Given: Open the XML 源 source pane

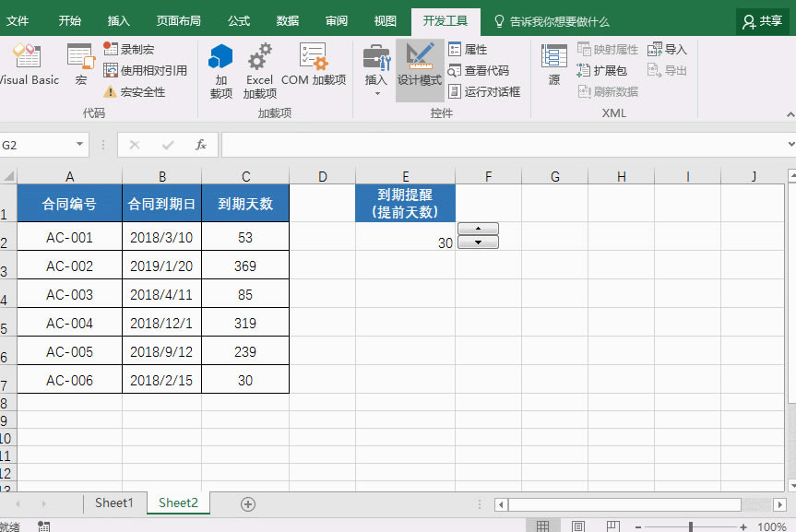Looking at the screenshot, I should coord(553,65).
